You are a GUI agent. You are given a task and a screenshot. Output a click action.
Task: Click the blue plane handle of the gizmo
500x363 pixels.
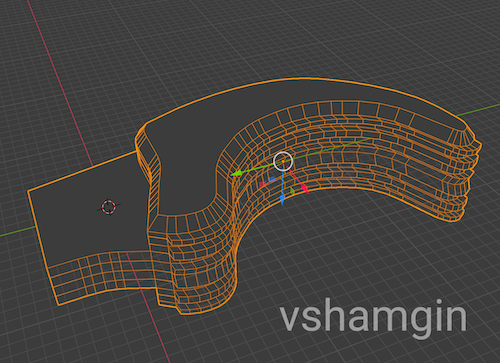[x=272, y=180]
